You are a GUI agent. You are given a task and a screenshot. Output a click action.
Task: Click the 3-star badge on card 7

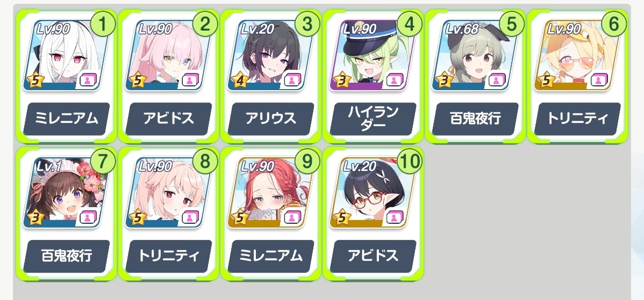(x=35, y=217)
